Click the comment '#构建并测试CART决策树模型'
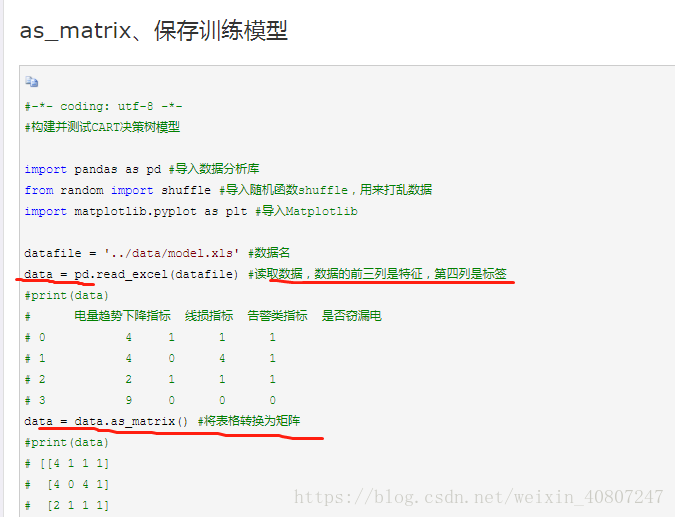 [102, 127]
